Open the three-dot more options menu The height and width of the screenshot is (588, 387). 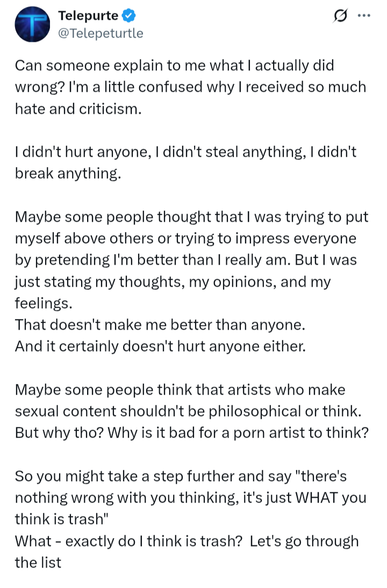[364, 16]
